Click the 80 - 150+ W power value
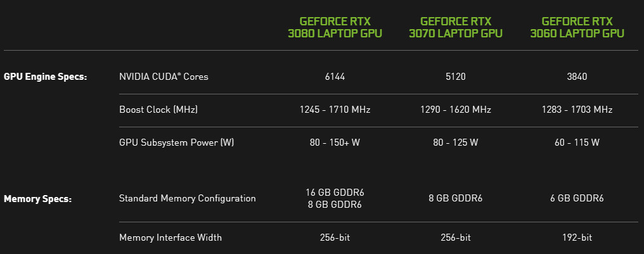This screenshot has width=644, height=254. [x=335, y=143]
